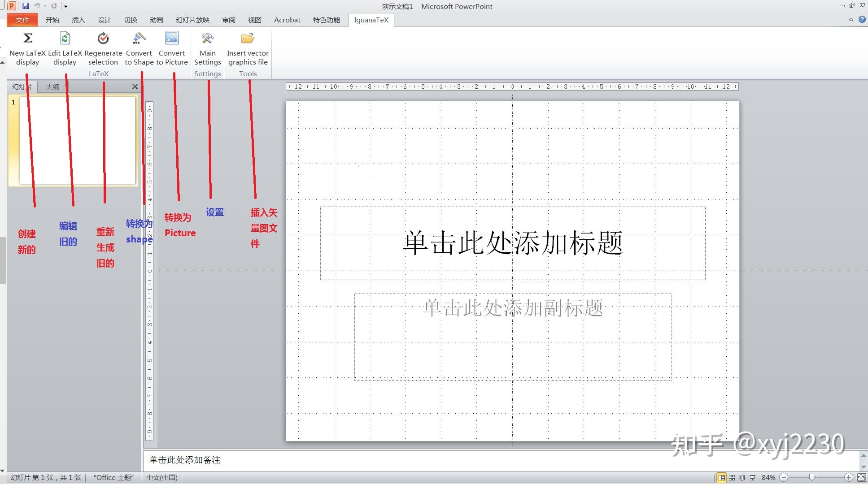Click Insert vector graphics file
868x484 pixels.
point(247,47)
